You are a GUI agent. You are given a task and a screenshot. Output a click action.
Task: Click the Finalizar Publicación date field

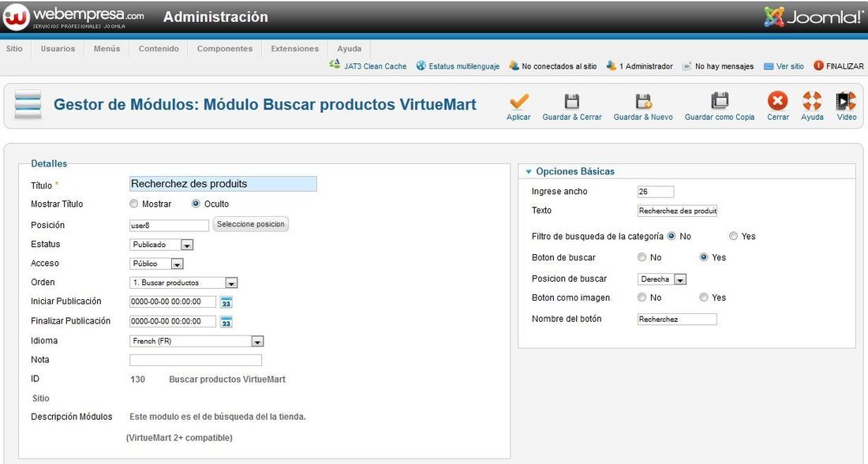[173, 321]
